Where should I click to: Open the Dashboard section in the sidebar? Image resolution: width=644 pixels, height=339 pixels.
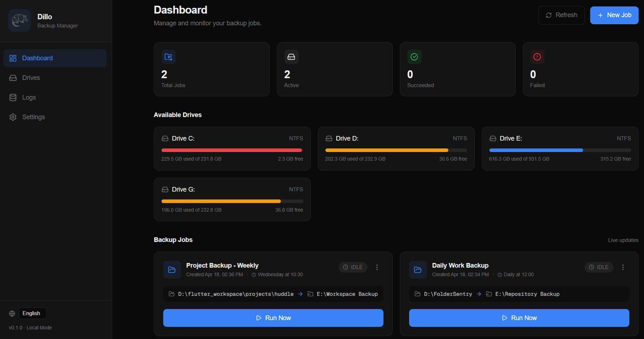37,58
